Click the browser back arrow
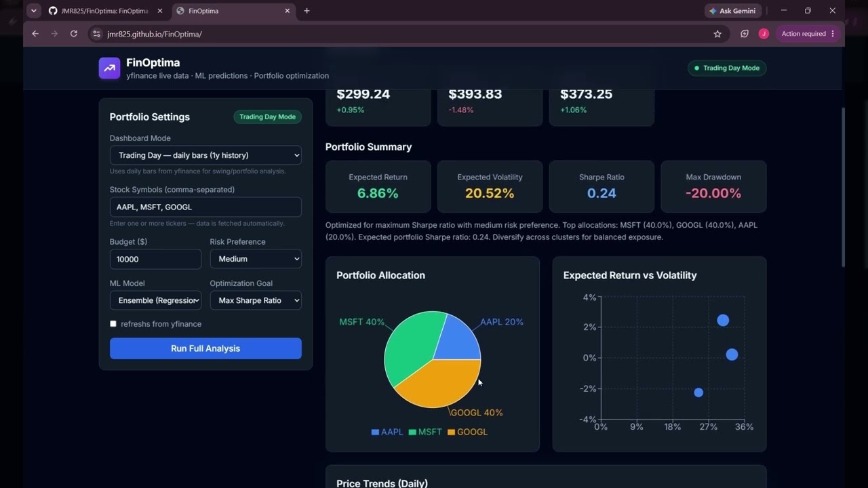Viewport: 868px width, 488px height. click(35, 34)
